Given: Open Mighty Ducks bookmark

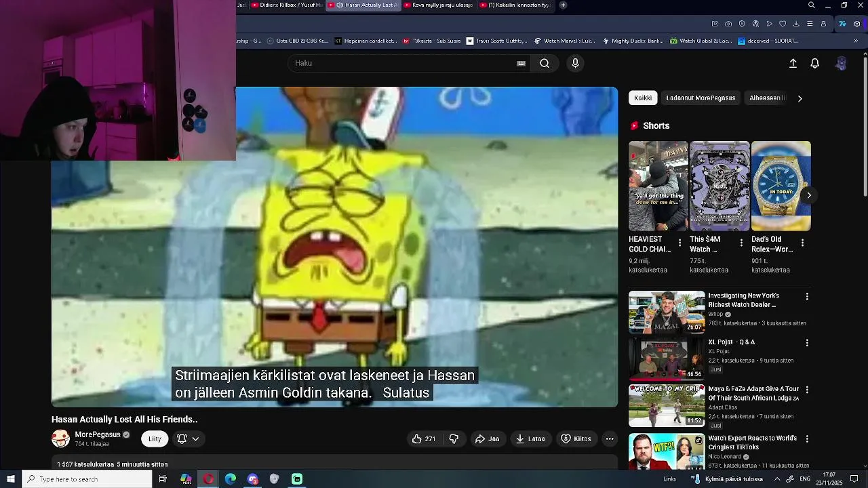Looking at the screenshot, I should (x=632, y=41).
